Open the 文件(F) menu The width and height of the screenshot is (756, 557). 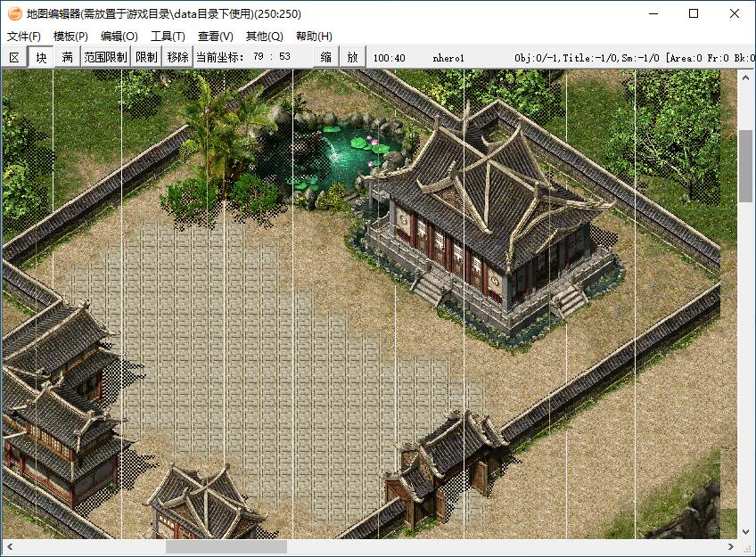click(x=24, y=37)
